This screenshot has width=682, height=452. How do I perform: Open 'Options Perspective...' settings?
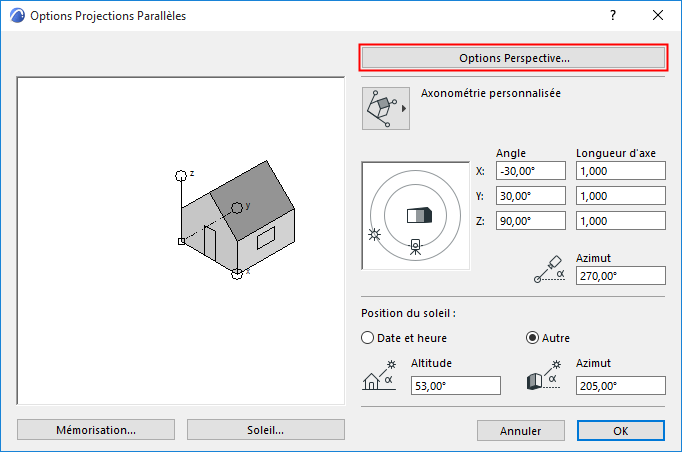tap(514, 58)
